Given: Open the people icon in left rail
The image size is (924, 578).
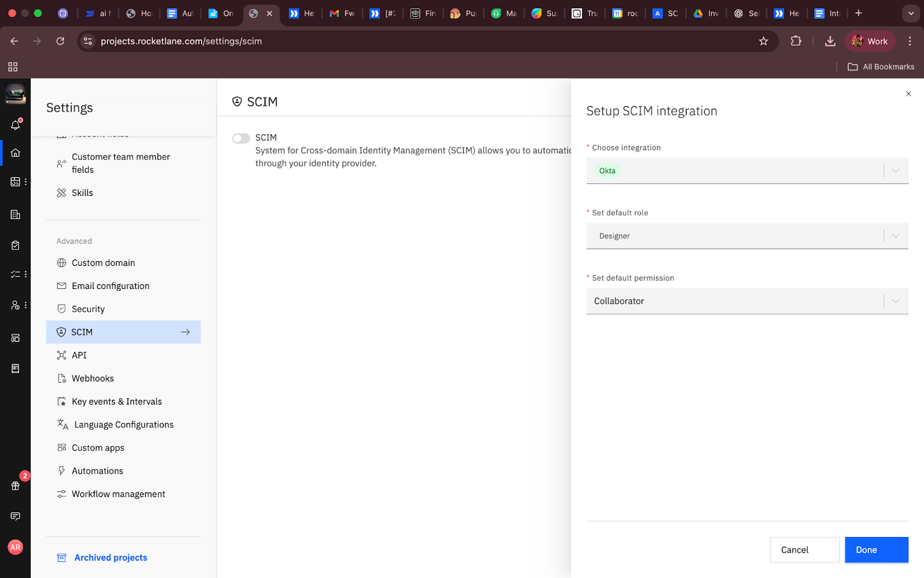Looking at the screenshot, I should click(16, 305).
